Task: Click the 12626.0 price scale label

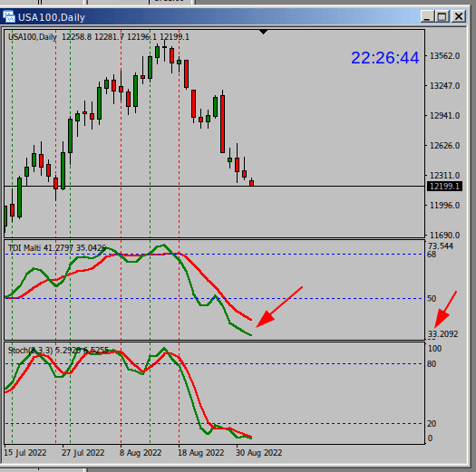Action: 444,146
